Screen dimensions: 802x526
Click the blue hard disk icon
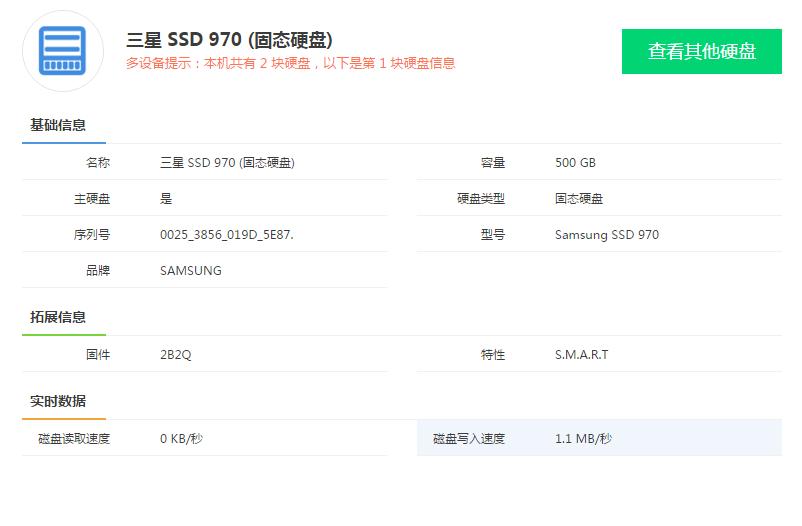[x=62, y=50]
